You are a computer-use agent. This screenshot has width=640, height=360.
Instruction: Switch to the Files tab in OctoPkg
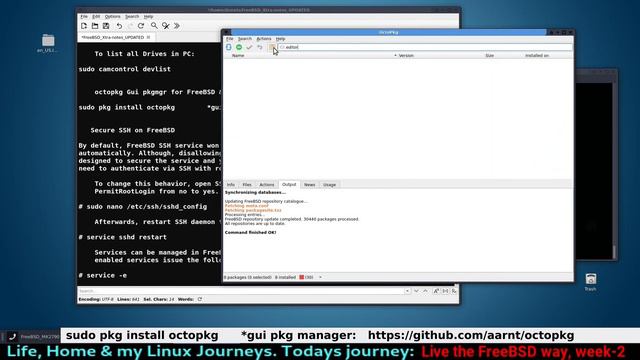click(247, 185)
